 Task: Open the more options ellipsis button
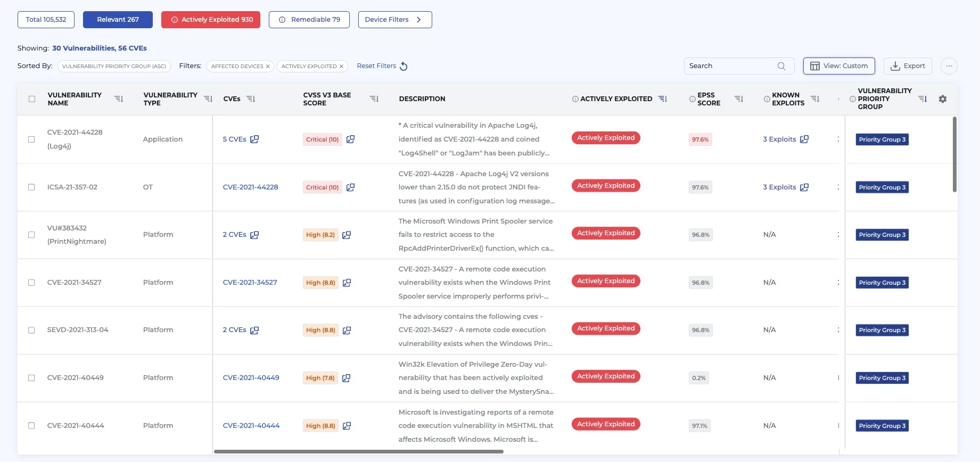[x=949, y=66]
